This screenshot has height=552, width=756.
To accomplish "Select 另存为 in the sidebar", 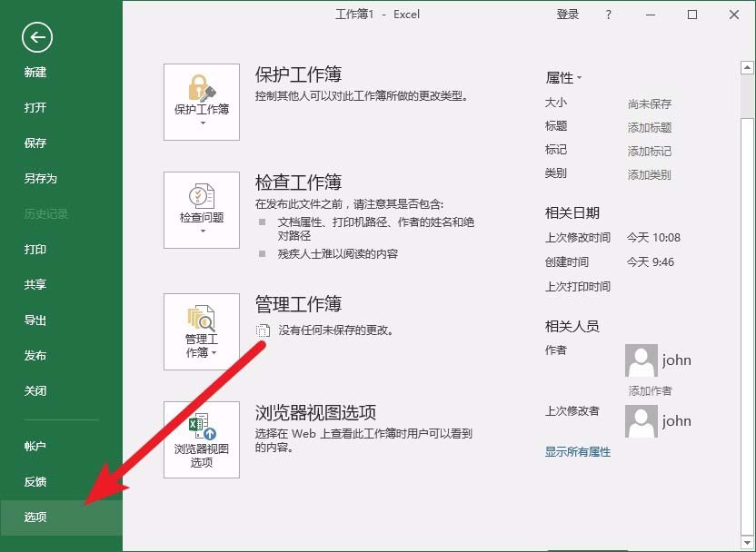I will tap(41, 179).
